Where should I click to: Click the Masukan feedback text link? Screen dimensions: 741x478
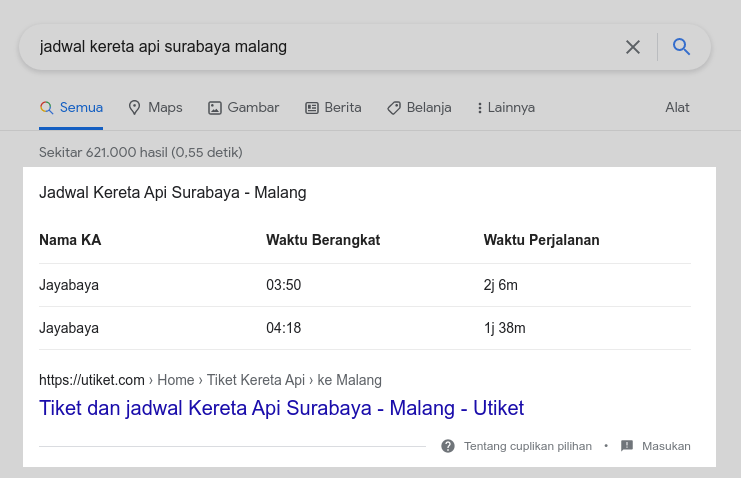click(x=666, y=446)
